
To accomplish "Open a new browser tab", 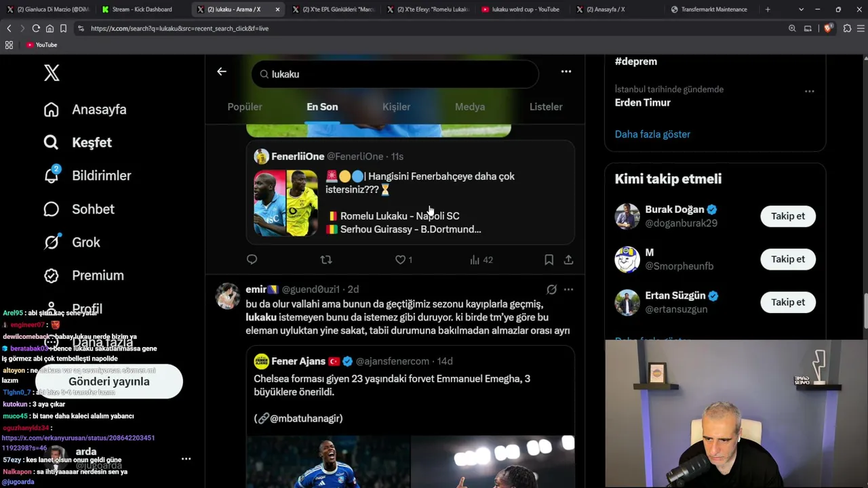I will pos(768,9).
